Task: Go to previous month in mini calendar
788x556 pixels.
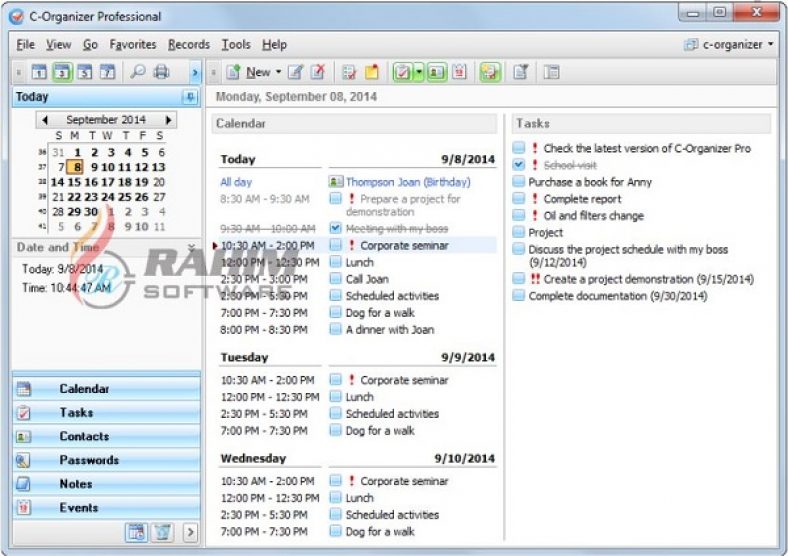Action: (45, 120)
